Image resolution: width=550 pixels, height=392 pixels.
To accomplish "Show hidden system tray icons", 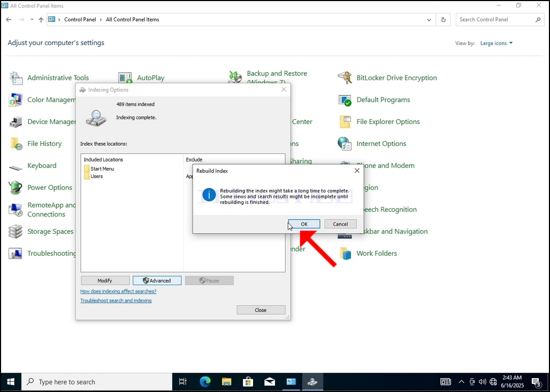I will point(461,382).
